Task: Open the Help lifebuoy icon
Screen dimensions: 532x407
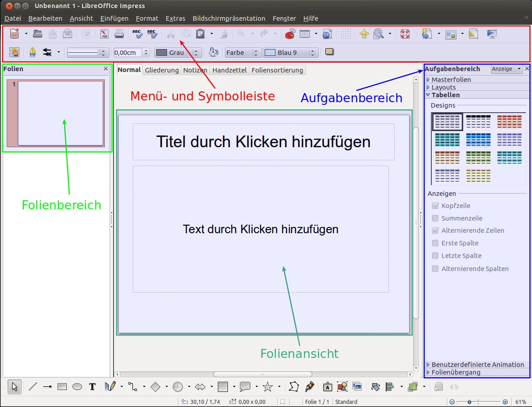Action: 405,34
